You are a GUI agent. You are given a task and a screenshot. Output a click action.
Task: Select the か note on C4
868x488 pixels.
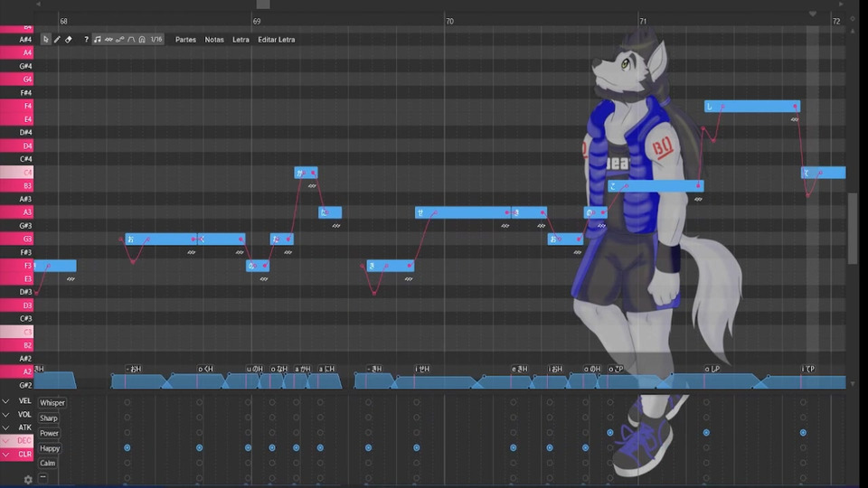click(x=307, y=173)
